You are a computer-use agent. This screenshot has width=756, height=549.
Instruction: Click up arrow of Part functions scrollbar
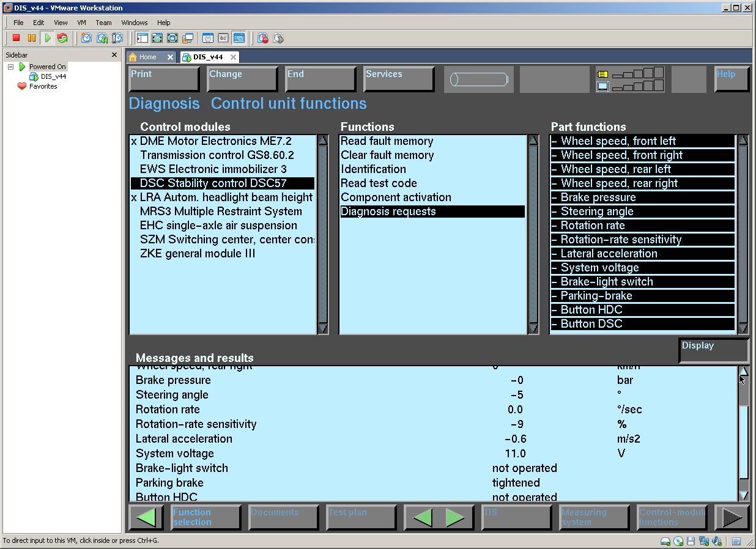(743, 141)
